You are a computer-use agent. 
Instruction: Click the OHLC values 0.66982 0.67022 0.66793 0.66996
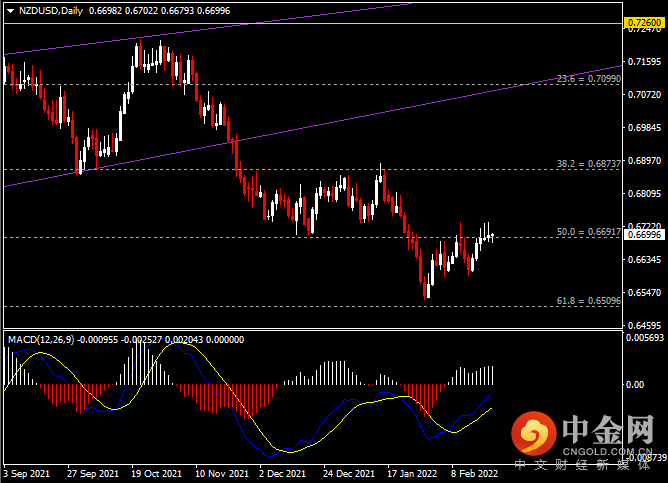(159, 11)
